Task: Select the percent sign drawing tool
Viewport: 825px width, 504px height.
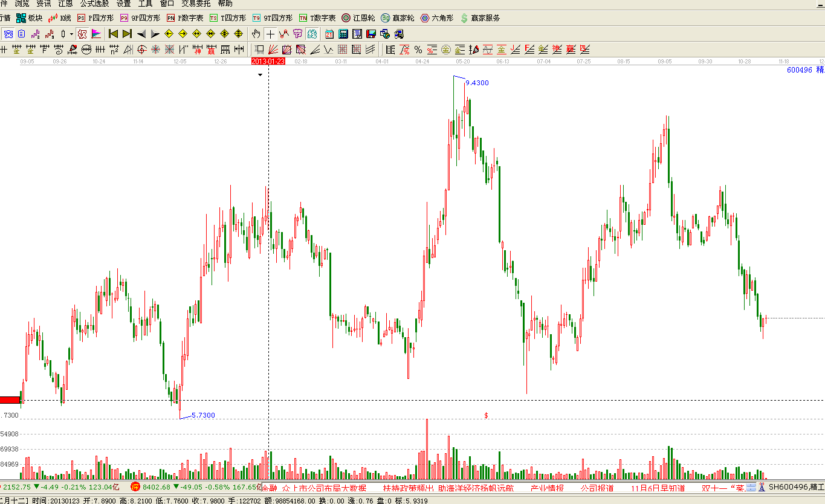Action: click(x=418, y=50)
